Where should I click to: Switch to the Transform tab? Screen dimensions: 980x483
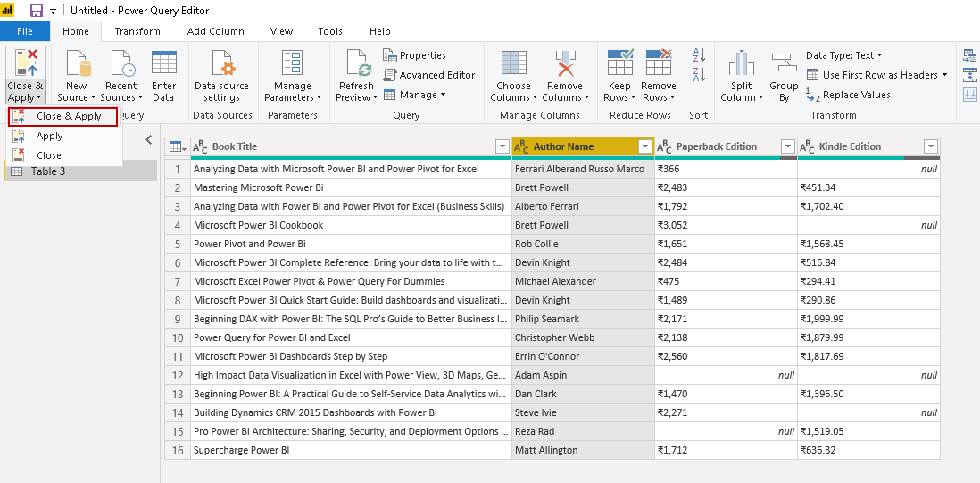[x=137, y=31]
